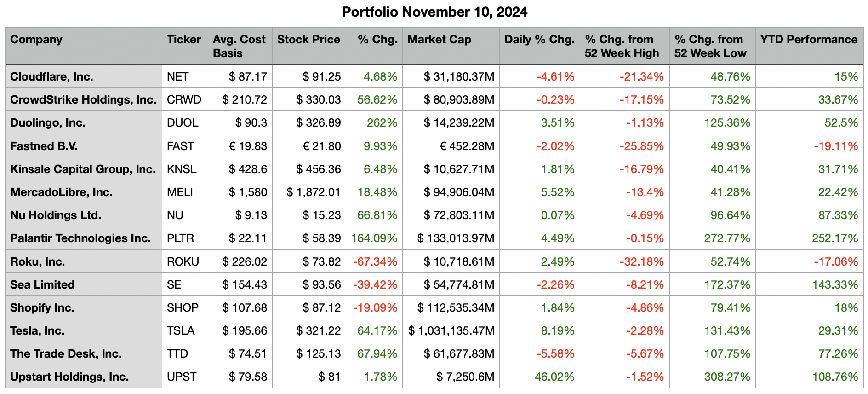Select the Kinsale Capital Group row name
This screenshot has width=868, height=394.
[x=83, y=169]
